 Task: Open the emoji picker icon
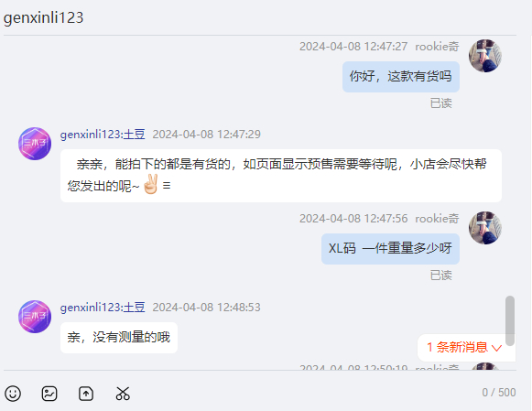click(13, 394)
